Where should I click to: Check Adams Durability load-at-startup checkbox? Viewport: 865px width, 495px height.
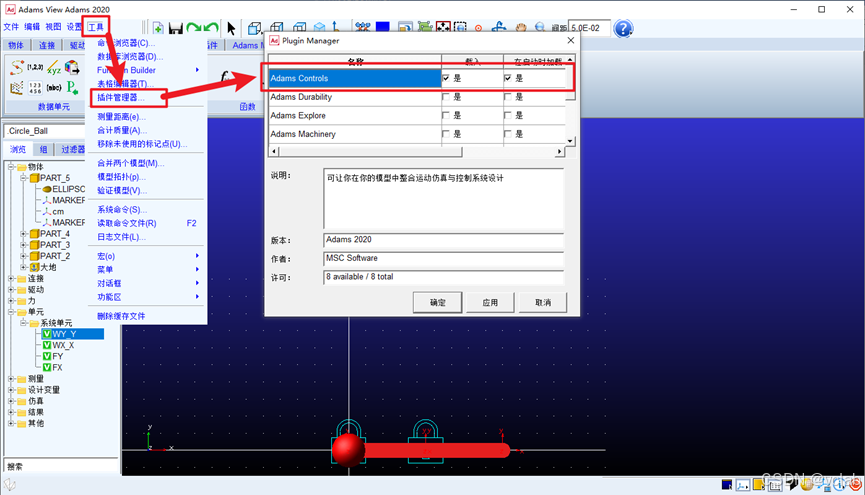click(x=508, y=97)
